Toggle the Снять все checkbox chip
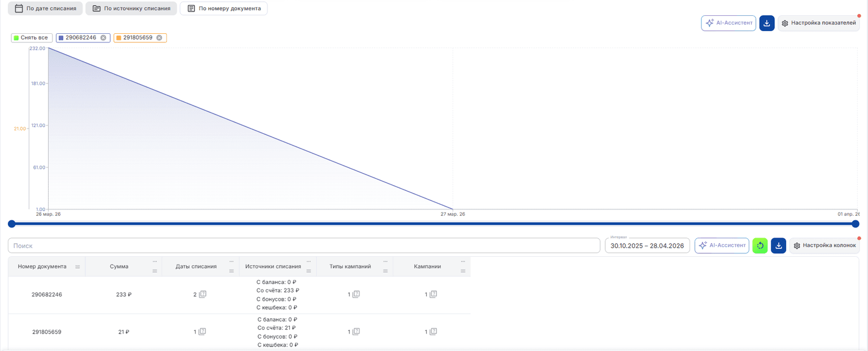 (x=32, y=38)
